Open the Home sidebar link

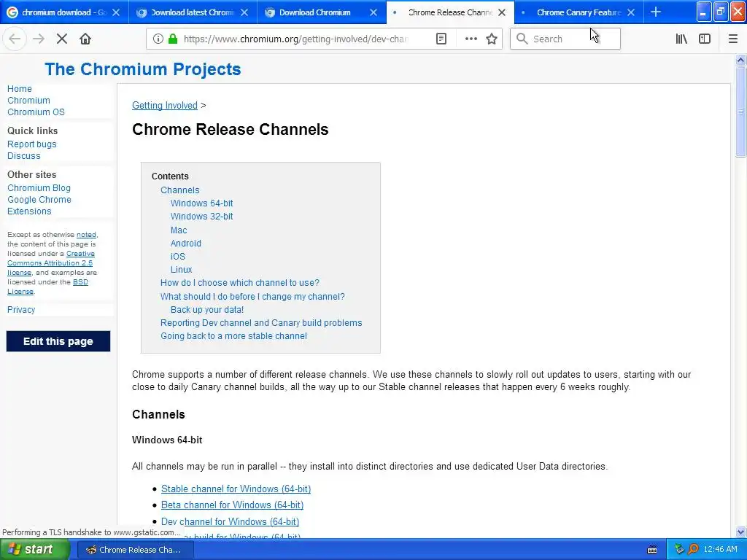[x=20, y=88]
